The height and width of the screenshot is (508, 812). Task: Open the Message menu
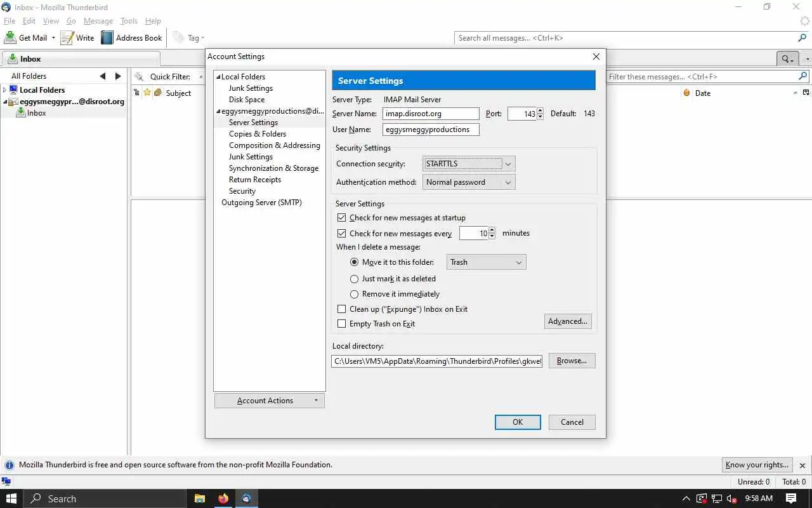point(98,21)
